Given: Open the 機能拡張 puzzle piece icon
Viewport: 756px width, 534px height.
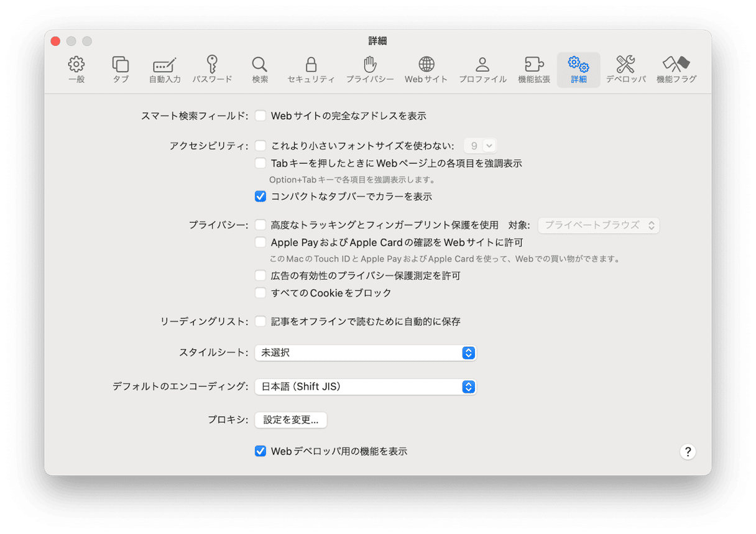Looking at the screenshot, I should [x=533, y=64].
